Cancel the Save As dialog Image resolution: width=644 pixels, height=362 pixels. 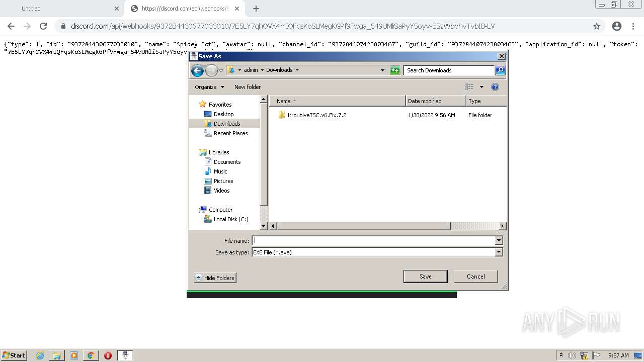click(476, 277)
